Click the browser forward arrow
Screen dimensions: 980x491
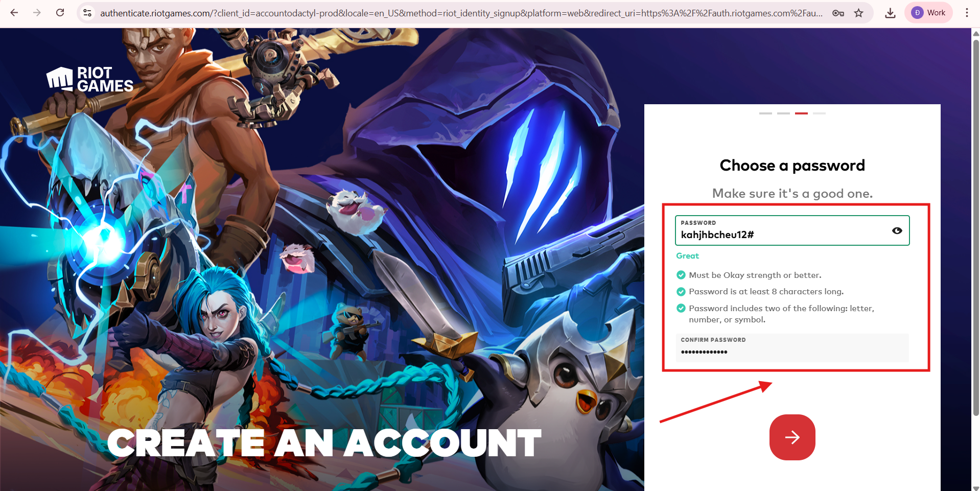click(37, 13)
